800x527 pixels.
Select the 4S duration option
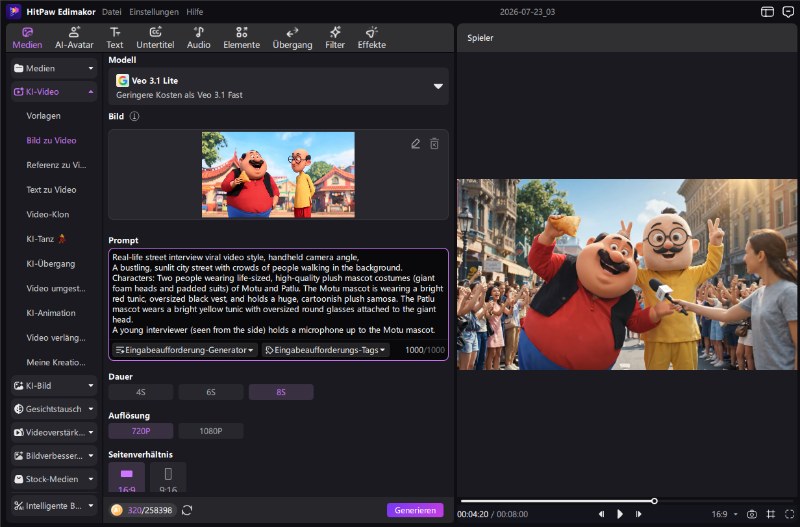coord(141,392)
